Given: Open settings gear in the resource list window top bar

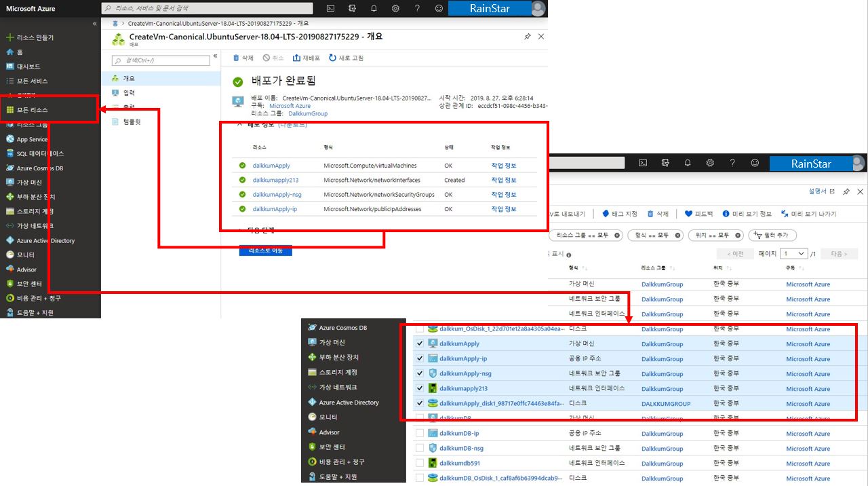Looking at the screenshot, I should click(710, 163).
